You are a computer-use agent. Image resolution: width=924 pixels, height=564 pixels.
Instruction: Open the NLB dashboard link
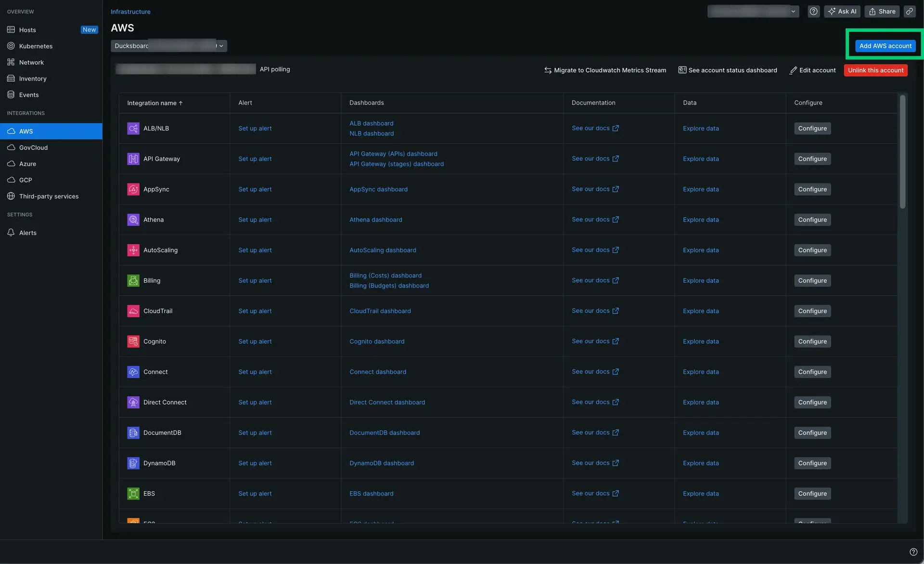point(372,133)
